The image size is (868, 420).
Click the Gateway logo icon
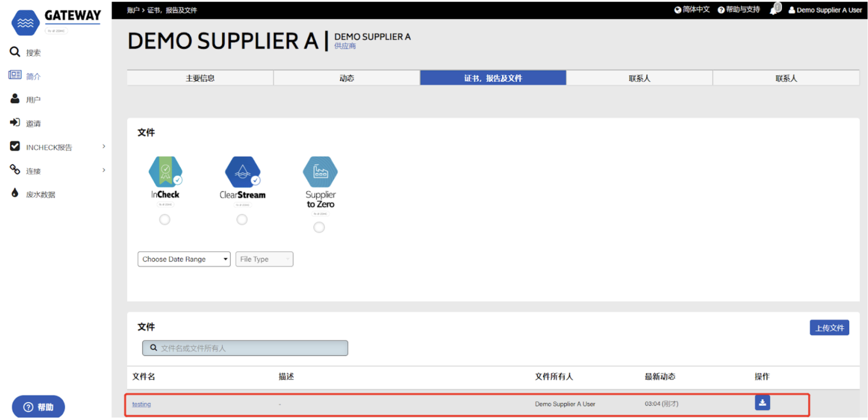[25, 22]
